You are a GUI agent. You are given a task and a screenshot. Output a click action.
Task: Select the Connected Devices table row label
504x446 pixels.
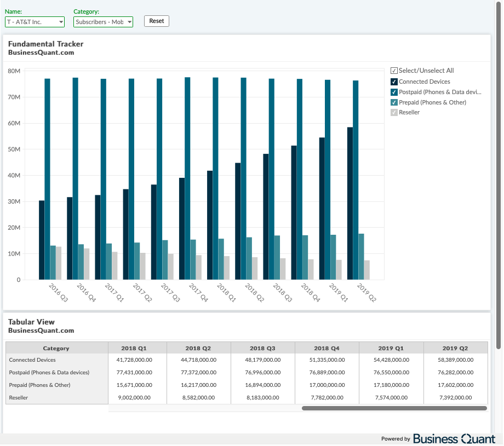tap(32, 360)
